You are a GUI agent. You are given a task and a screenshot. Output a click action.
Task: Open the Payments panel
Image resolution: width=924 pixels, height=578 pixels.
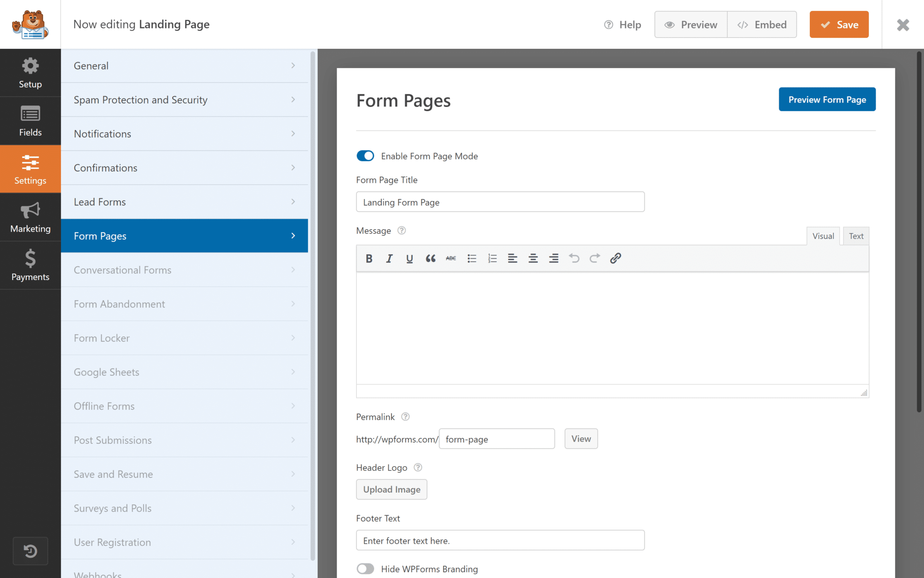coord(30,266)
